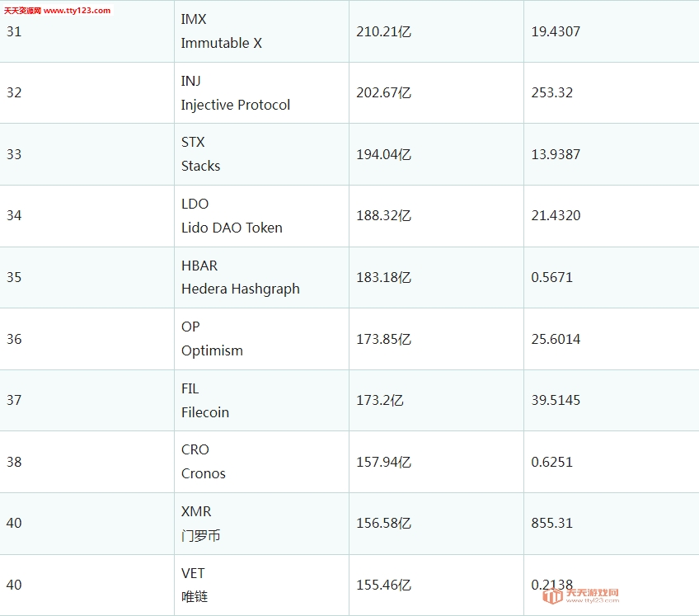699x616 pixels.
Task: Click market cap 155.46亿
Action: 383,585
